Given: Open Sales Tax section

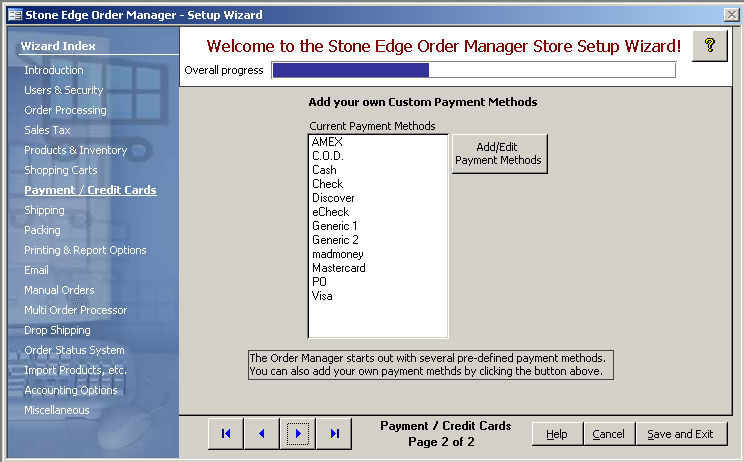Looking at the screenshot, I should coord(47,130).
